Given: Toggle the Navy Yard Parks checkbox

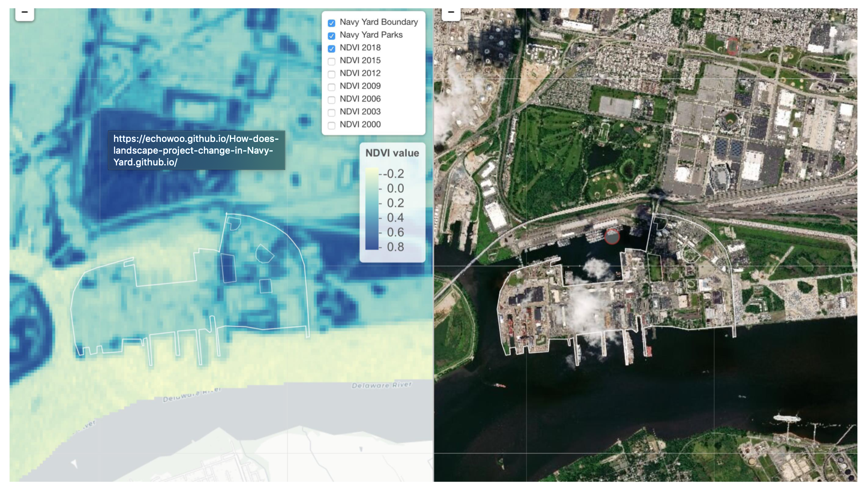Looking at the screenshot, I should click(331, 36).
